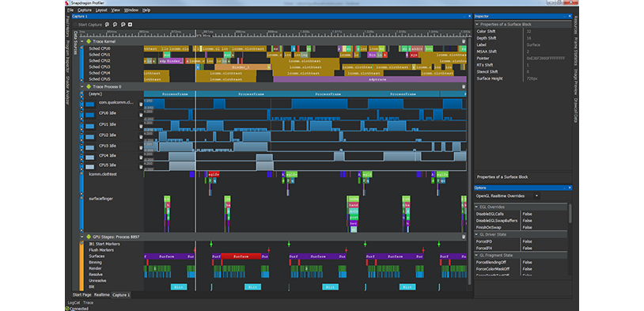
Task: Switch to the Capture 1 tab
Action: click(121, 294)
